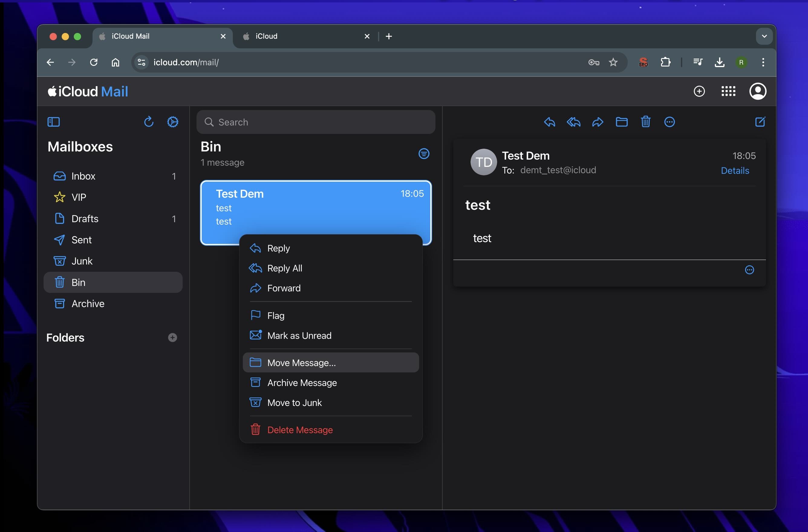Toggle the mailbox sidebar visibility

pos(54,122)
